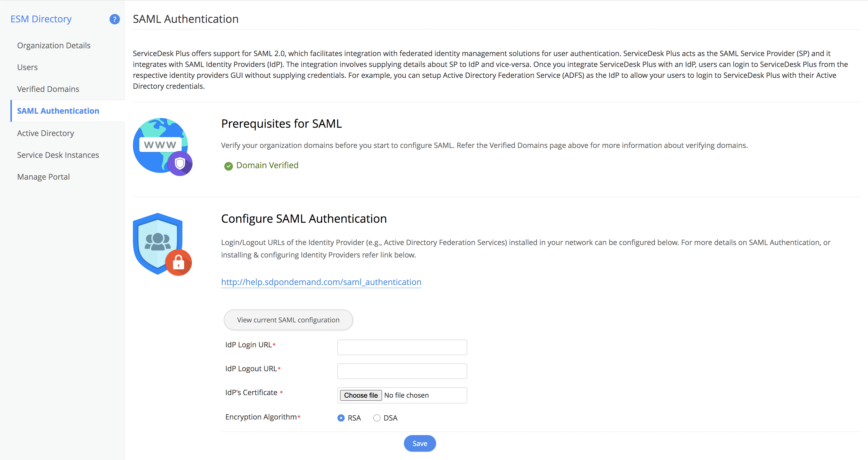Click the green Domain Verified checkmark icon
Screen dimensions: 868x460
point(228,166)
